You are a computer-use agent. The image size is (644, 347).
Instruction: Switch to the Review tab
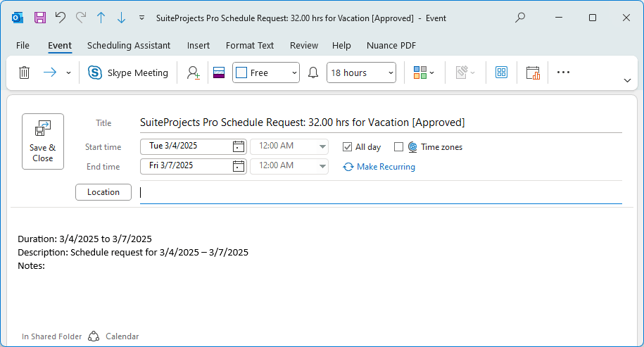click(x=304, y=46)
